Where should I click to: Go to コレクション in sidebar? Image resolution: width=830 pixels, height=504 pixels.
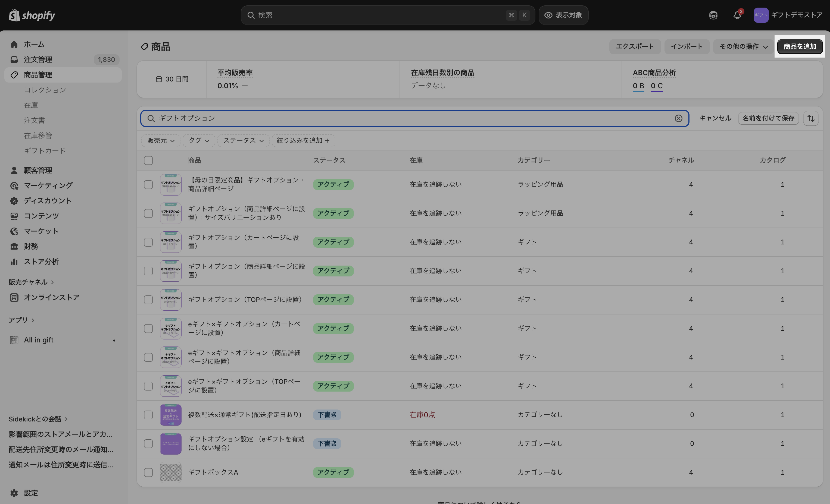(x=45, y=90)
